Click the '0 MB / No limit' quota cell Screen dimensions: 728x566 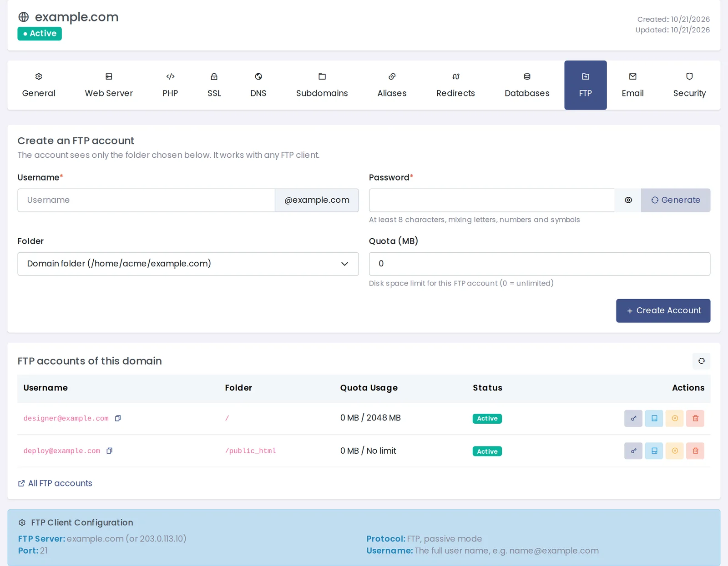pyautogui.click(x=368, y=451)
